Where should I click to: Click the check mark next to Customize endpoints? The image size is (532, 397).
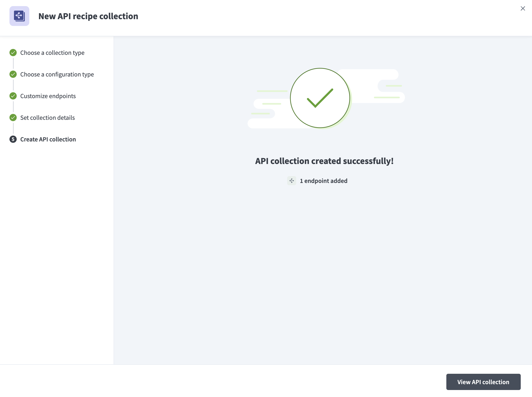click(13, 96)
